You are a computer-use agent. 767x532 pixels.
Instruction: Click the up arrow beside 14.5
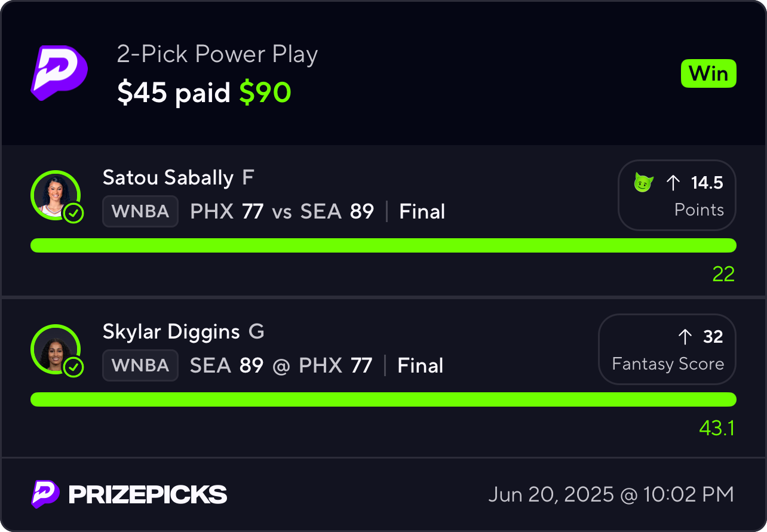673,183
